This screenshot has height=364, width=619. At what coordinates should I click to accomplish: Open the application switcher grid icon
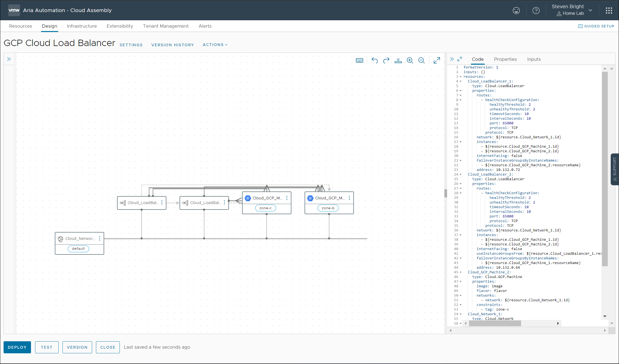pos(609,10)
